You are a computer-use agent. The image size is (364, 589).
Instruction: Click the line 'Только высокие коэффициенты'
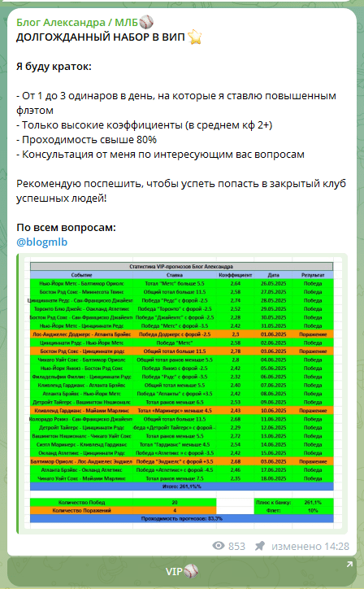point(101,125)
